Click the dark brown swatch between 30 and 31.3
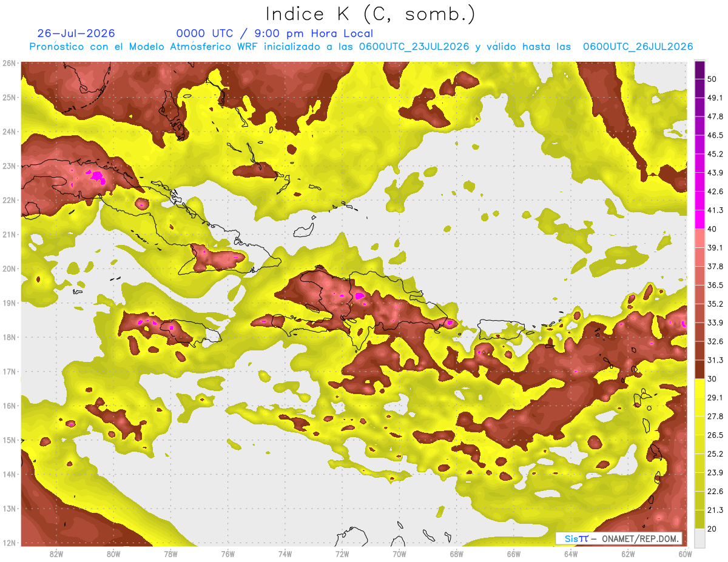 pos(699,370)
